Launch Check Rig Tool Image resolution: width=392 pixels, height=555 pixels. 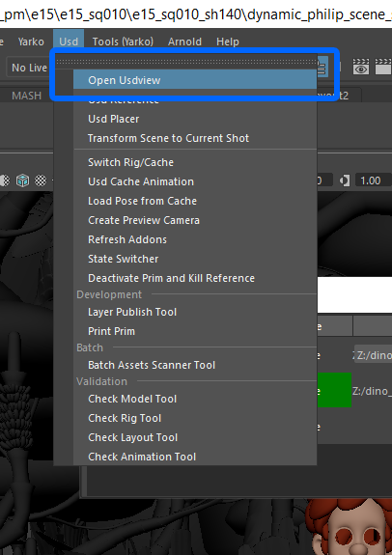(x=195, y=418)
